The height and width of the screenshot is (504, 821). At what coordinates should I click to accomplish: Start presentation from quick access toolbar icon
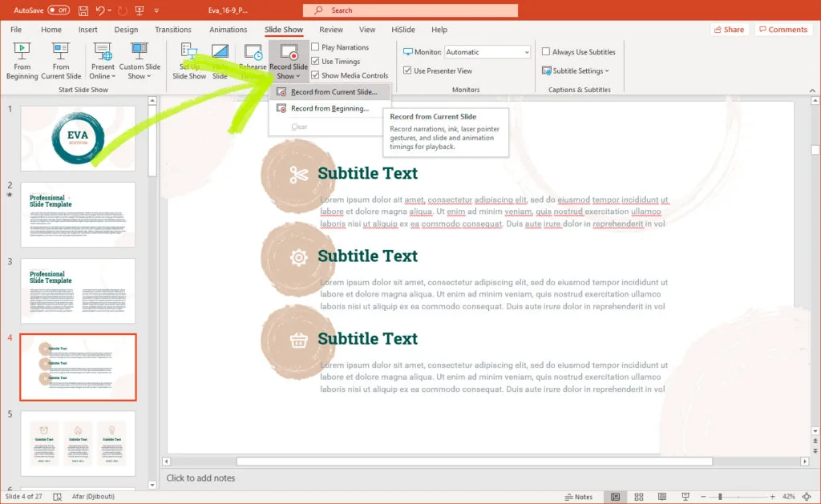tap(140, 10)
